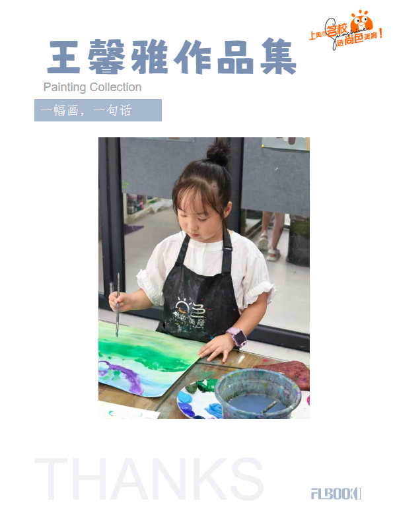Select the Painting Collection subtitle
The height and width of the screenshot is (532, 393).
tap(92, 87)
